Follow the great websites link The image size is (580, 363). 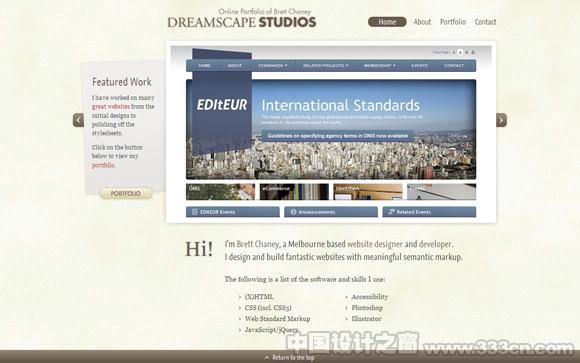(x=111, y=107)
